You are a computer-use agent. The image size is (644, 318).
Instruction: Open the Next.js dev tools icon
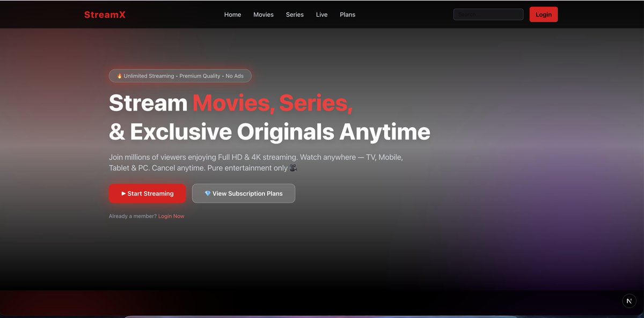(x=629, y=301)
